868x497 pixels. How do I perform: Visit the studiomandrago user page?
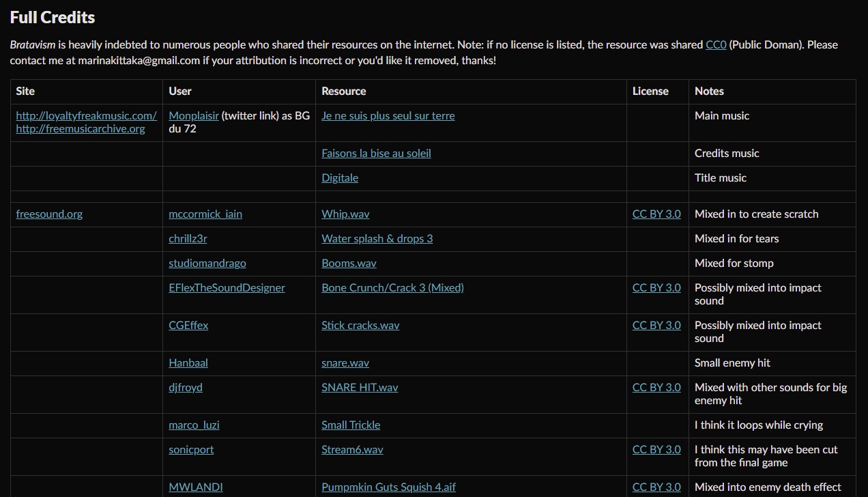(207, 264)
